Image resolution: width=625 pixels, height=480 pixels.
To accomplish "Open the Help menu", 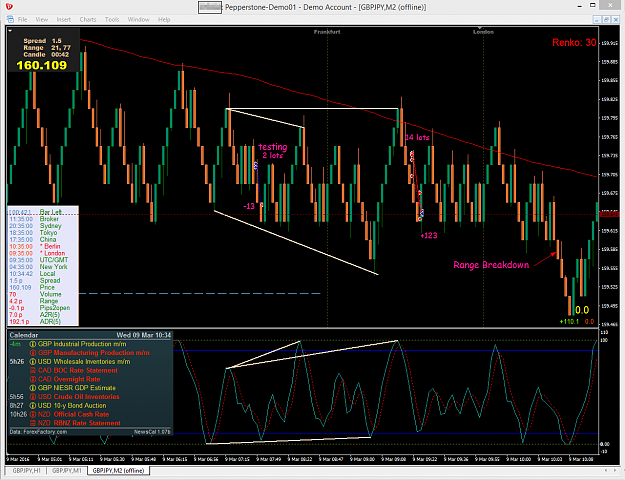I will (164, 19).
